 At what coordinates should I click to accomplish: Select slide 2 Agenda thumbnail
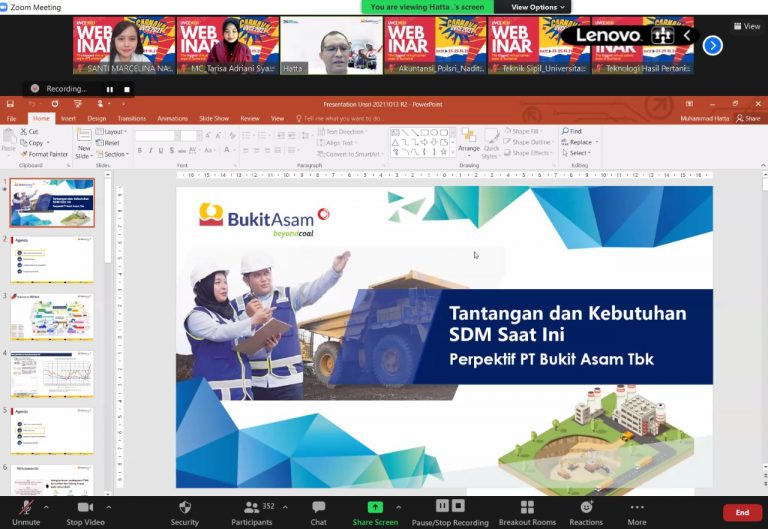tap(52, 260)
